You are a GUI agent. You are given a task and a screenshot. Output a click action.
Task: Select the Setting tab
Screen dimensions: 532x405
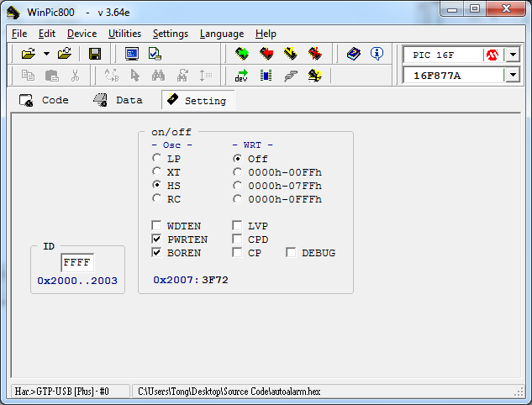tap(198, 100)
